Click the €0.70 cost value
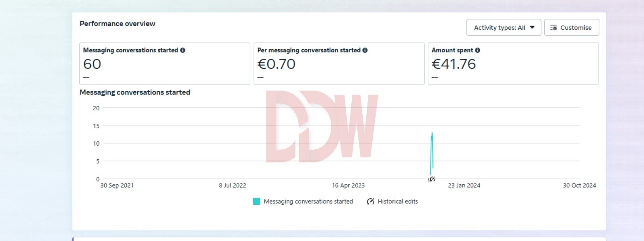644x241 pixels. click(277, 64)
